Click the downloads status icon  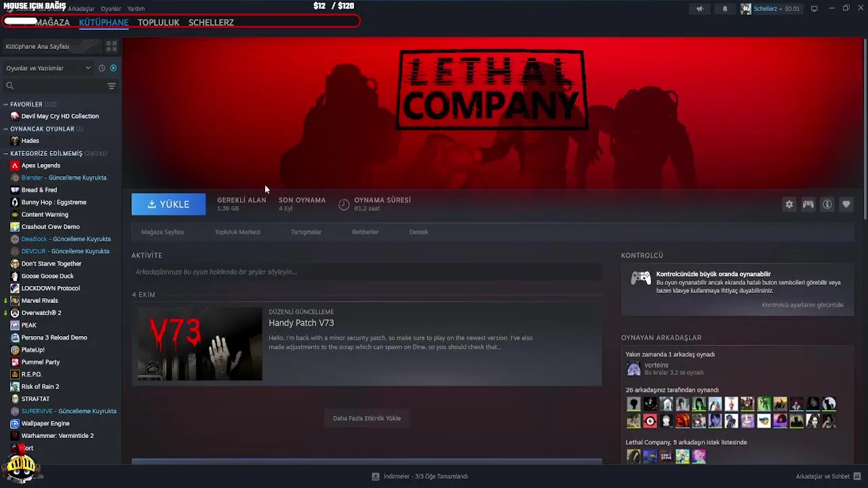coord(375,476)
